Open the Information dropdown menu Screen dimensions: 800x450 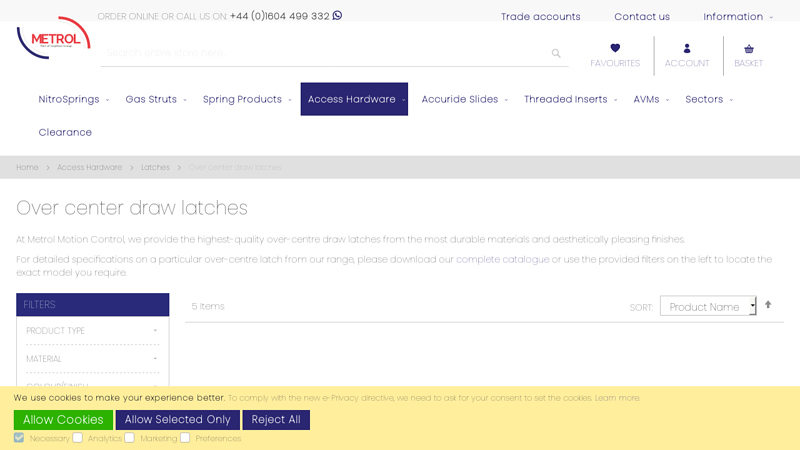click(x=737, y=17)
